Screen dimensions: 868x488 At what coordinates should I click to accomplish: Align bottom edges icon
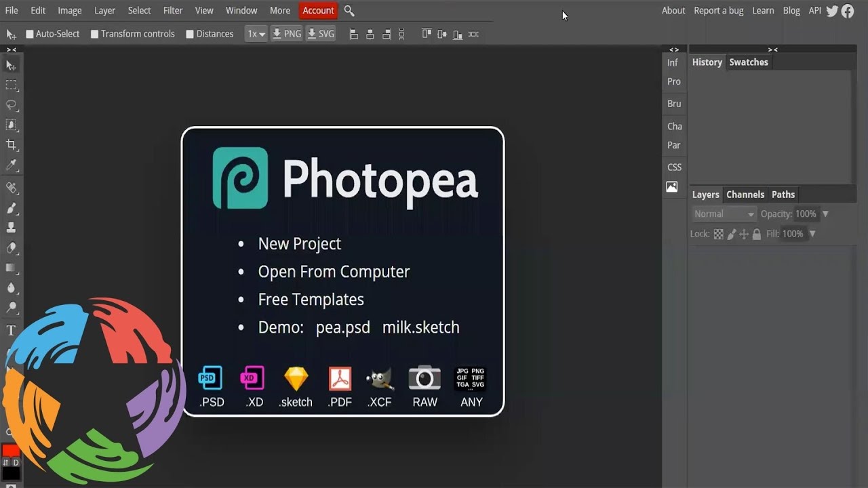coord(458,34)
